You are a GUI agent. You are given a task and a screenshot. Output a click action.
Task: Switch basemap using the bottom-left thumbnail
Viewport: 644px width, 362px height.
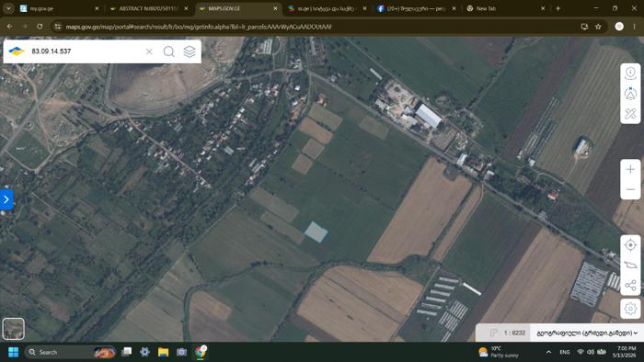(x=14, y=328)
